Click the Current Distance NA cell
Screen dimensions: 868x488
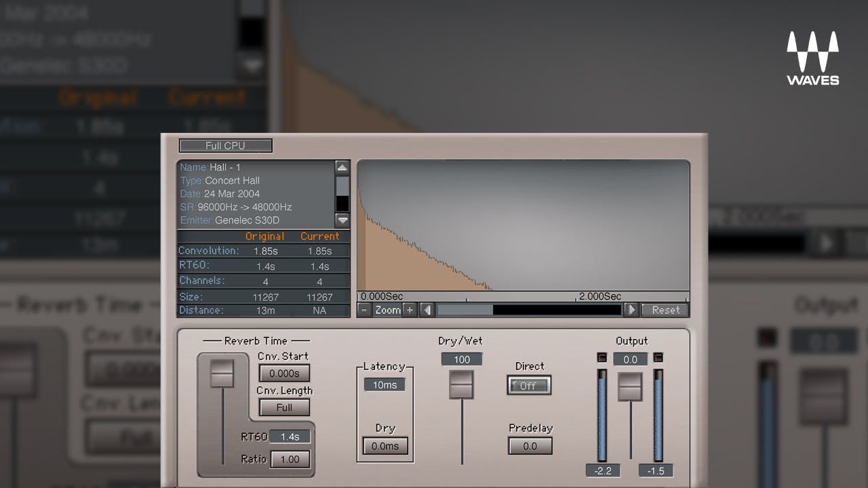point(319,310)
